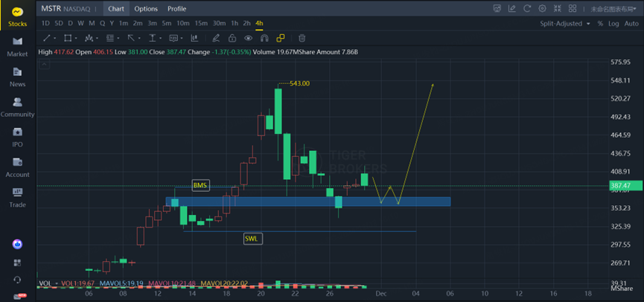Switch to the Options tab

click(x=146, y=9)
